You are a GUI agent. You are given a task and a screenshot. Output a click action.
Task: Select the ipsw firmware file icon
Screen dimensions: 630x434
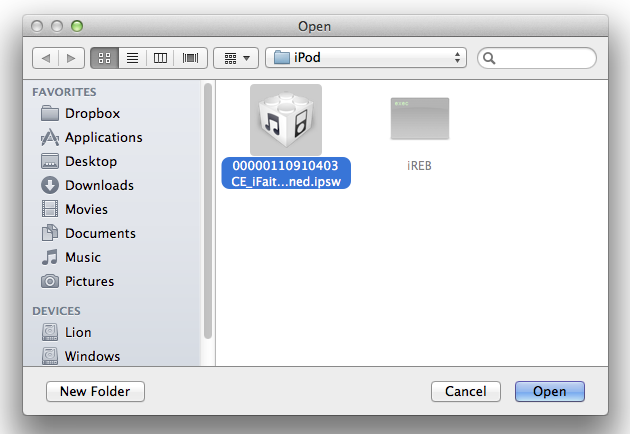pos(286,120)
